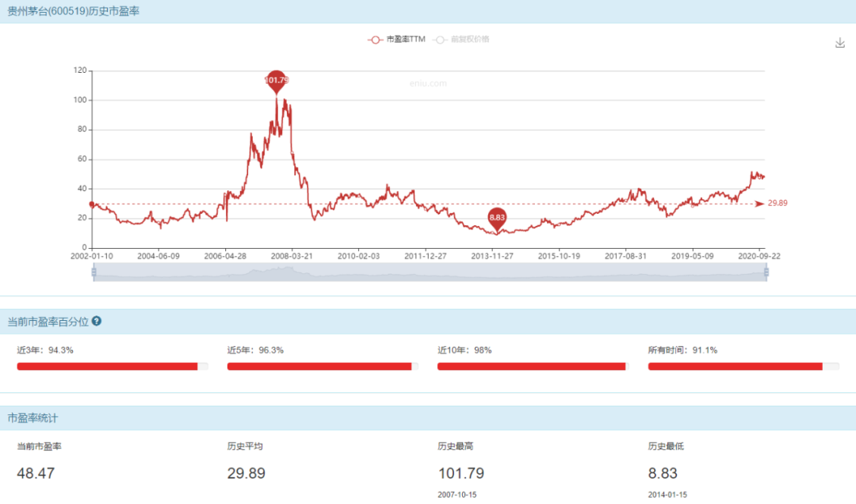The image size is (856, 504).
Task: Click x-axis label 2008-03-21
Action: 292,256
